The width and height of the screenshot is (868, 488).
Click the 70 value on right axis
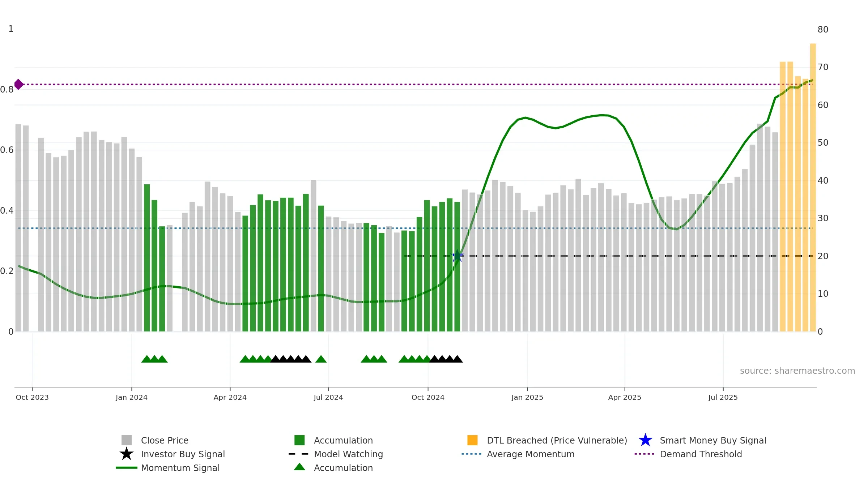click(823, 67)
